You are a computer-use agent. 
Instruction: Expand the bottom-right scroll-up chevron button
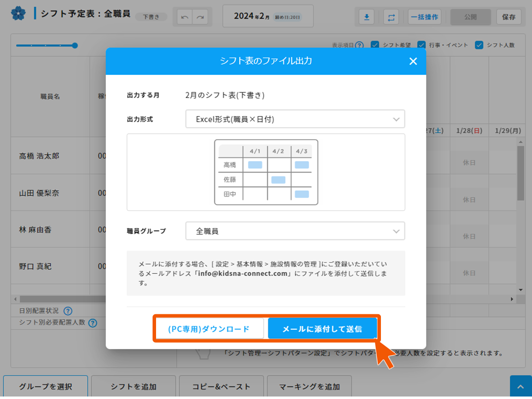click(521, 387)
